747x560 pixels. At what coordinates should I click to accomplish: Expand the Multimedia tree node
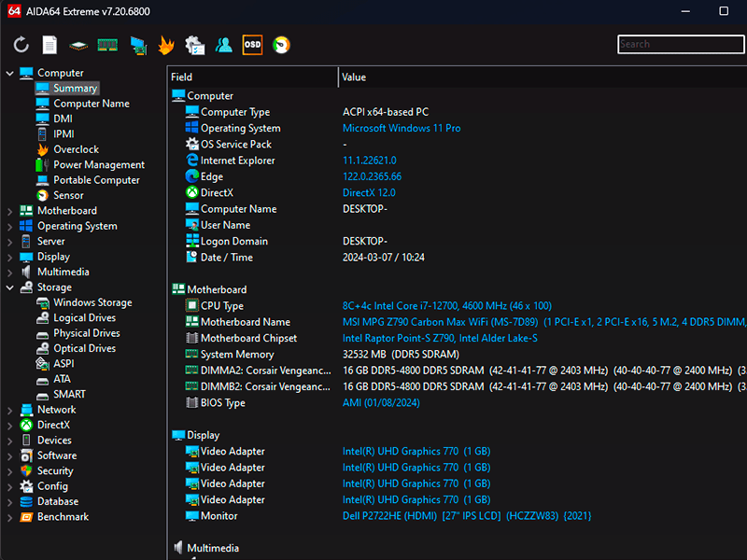pyautogui.click(x=10, y=273)
